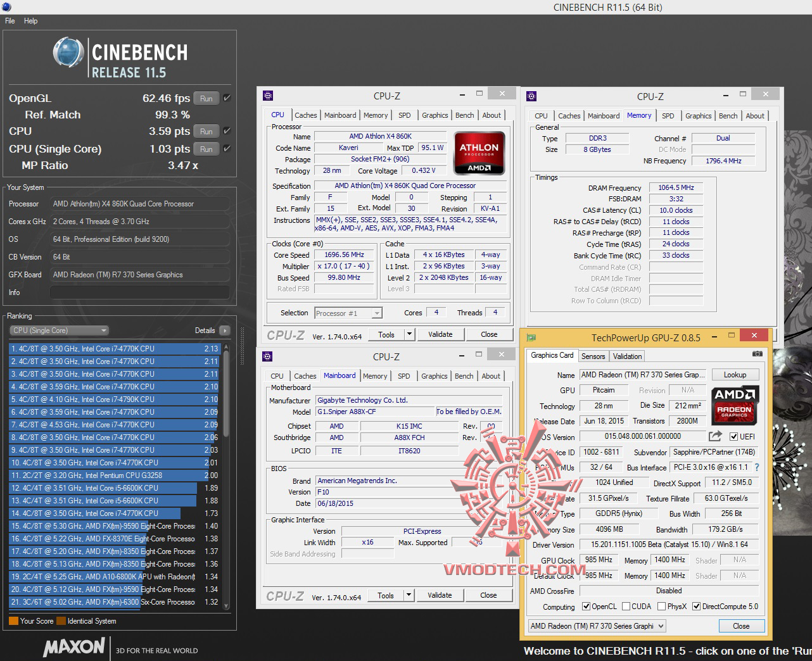The width and height of the screenshot is (812, 661).
Task: Click the GPU-Z title bar icon
Action: pos(532,337)
